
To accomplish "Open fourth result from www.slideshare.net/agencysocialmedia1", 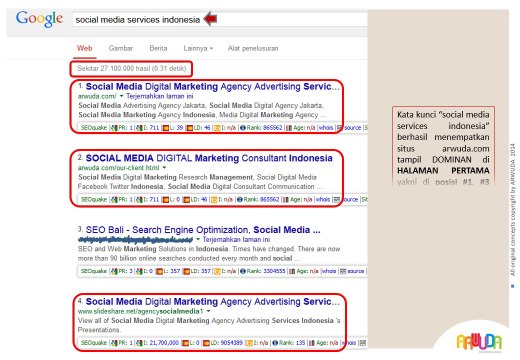I will 213,302.
